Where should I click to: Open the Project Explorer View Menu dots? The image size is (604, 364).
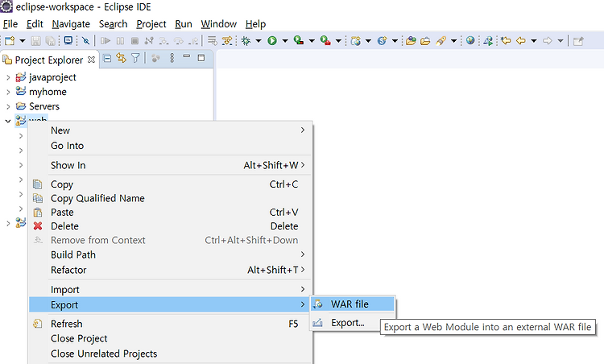click(172, 58)
